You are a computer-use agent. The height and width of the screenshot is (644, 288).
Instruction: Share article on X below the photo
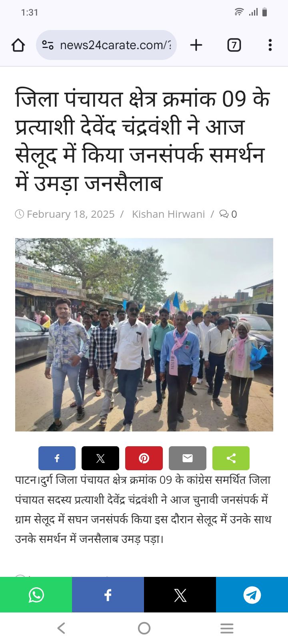(x=100, y=458)
